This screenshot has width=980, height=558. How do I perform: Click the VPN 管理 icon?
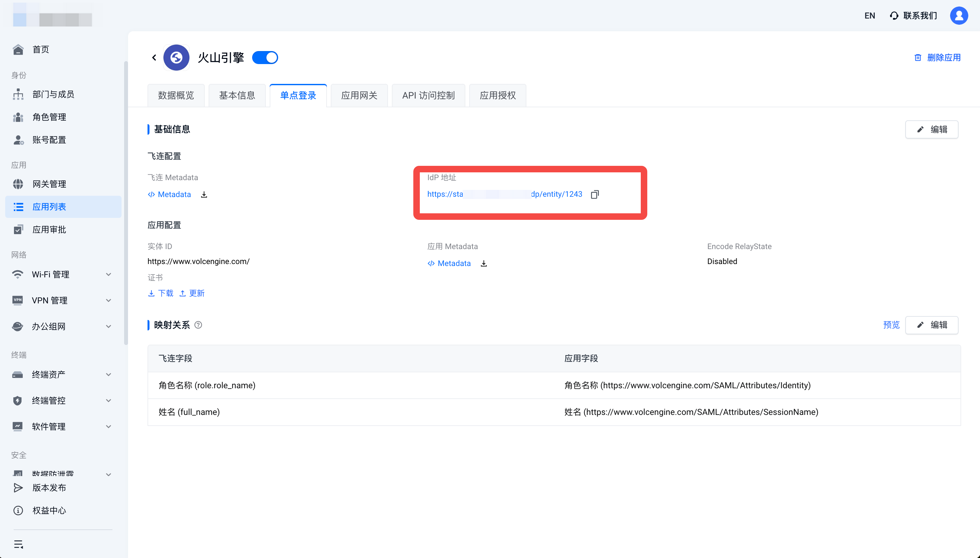pos(18,300)
